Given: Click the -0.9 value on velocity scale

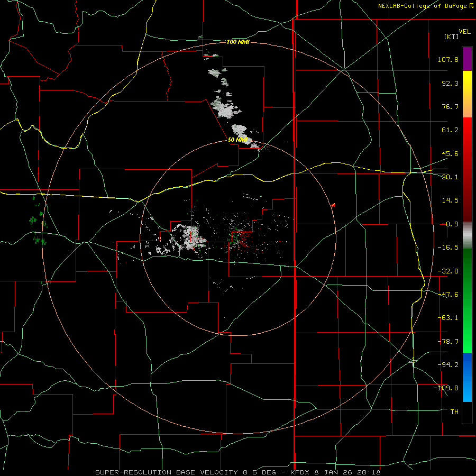Looking at the screenshot, I should tap(450, 224).
